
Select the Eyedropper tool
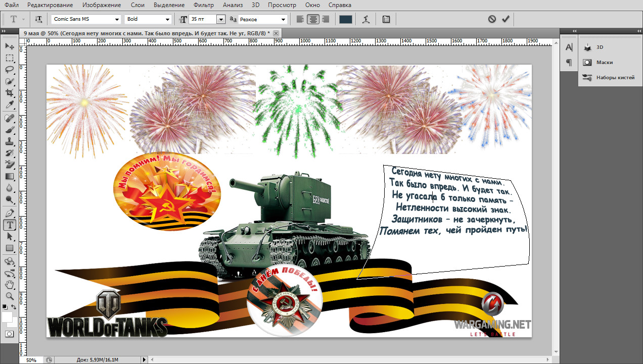9,105
